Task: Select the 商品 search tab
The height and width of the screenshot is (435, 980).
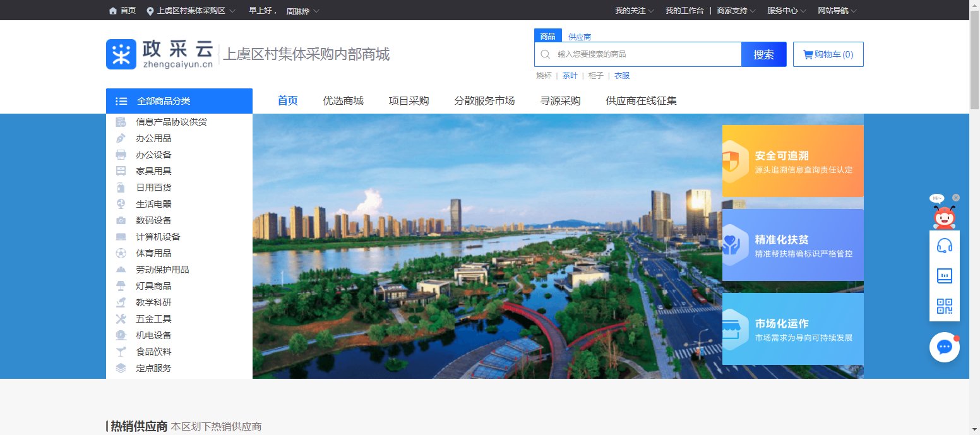Action: pos(548,36)
